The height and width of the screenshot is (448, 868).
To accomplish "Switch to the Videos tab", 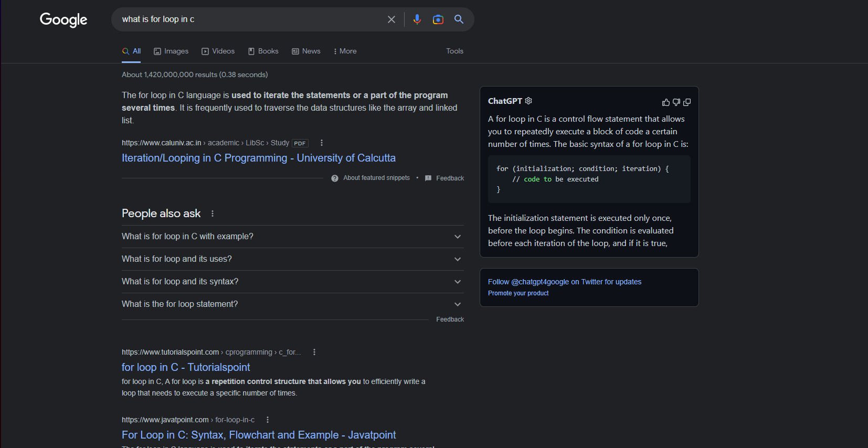I will pyautogui.click(x=218, y=51).
